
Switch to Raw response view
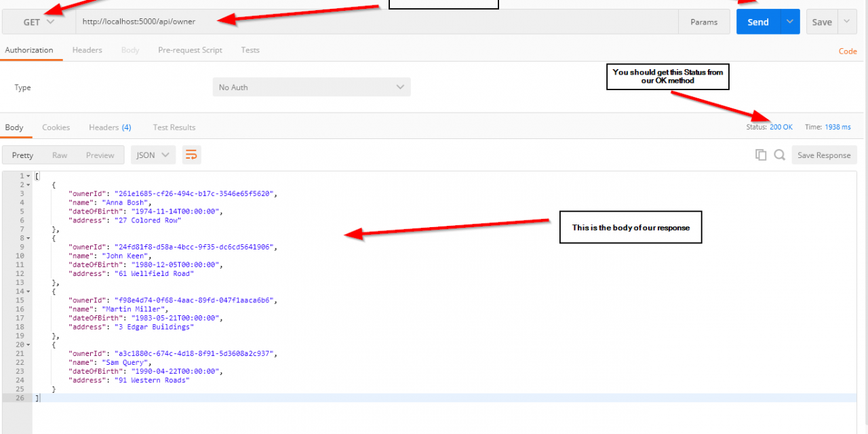tap(60, 155)
